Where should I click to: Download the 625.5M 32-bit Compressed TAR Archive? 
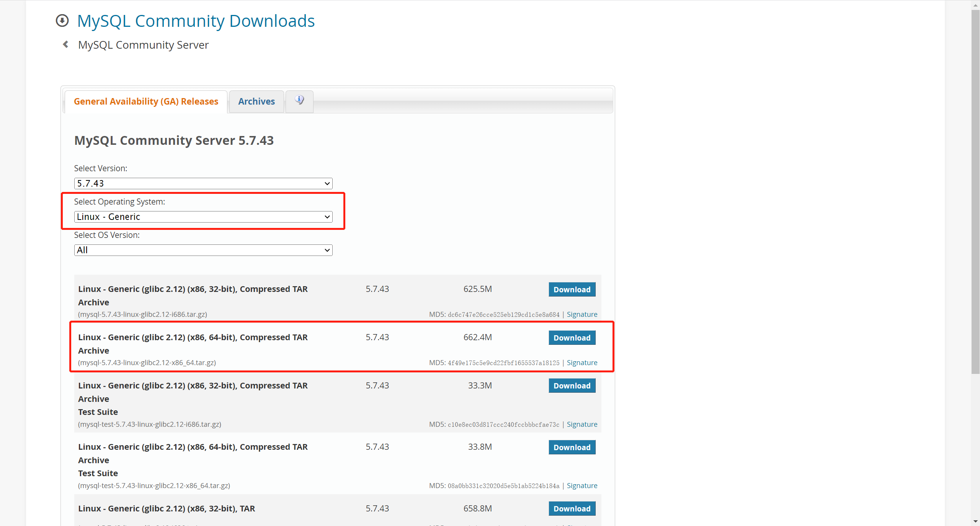[x=572, y=290]
